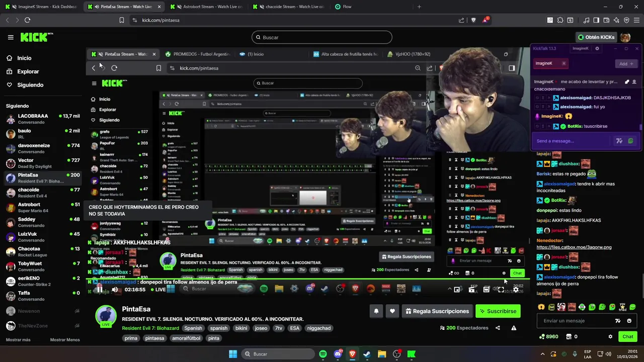The width and height of the screenshot is (644, 362).
Task: Collapse list with Mostrar Menos
Action: click(65, 340)
